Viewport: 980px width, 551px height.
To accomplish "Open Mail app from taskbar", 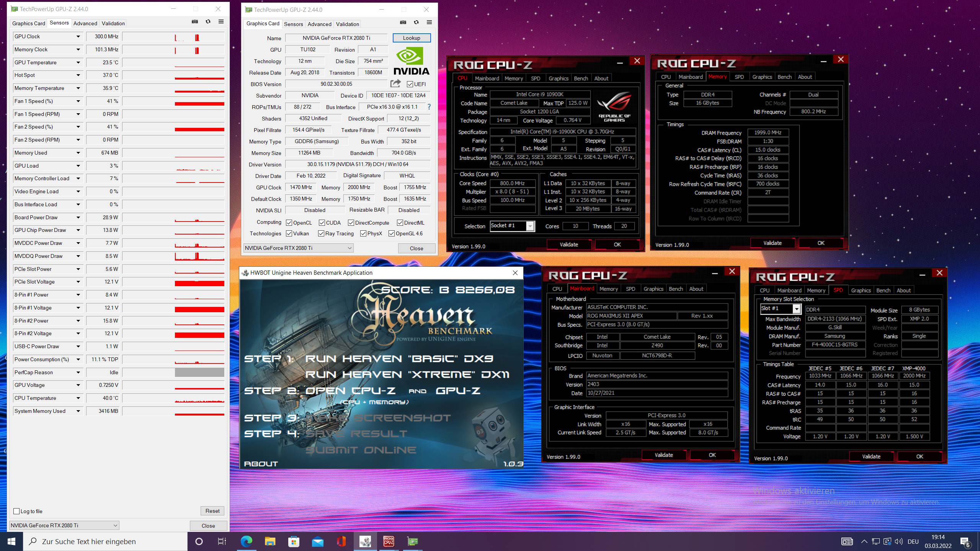I will [317, 541].
